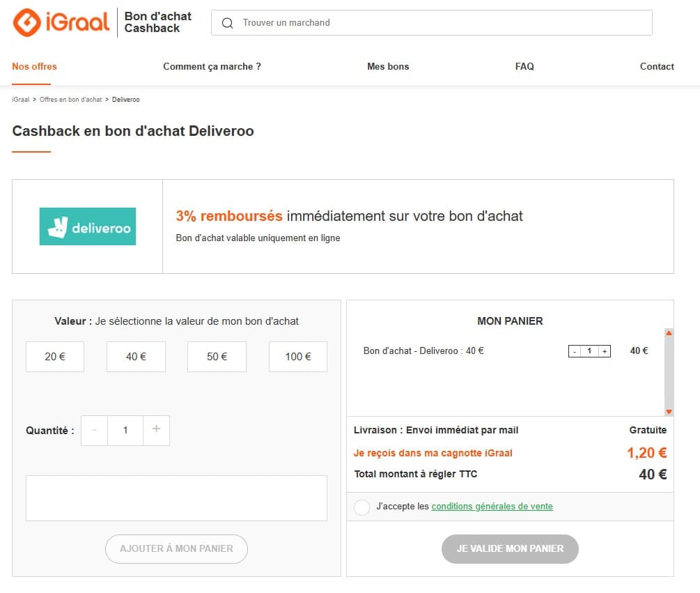Increase quantity with the plus stepper
Screen dimensions: 700x593
tap(156, 430)
